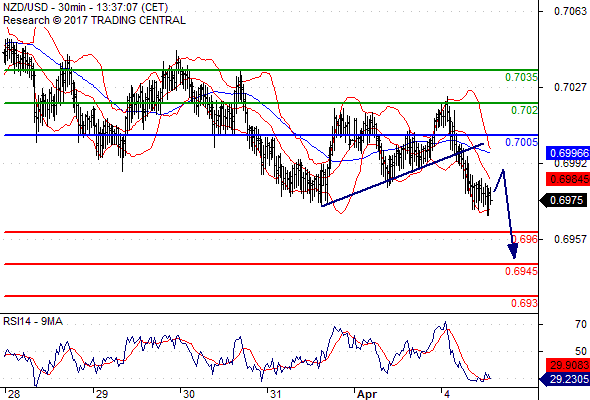Viewport: 590px width, 400px height.
Task: Click the date label 30 on time axis
Action: [x=189, y=394]
